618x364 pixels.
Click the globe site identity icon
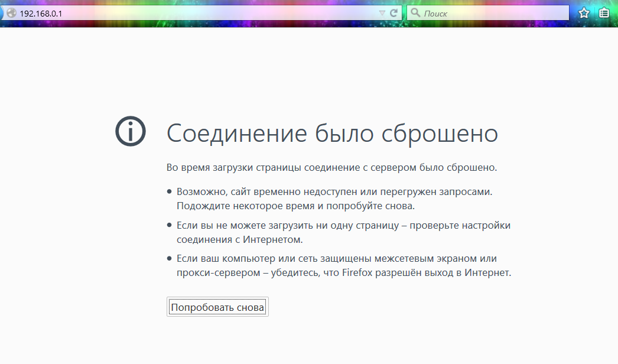[11, 13]
